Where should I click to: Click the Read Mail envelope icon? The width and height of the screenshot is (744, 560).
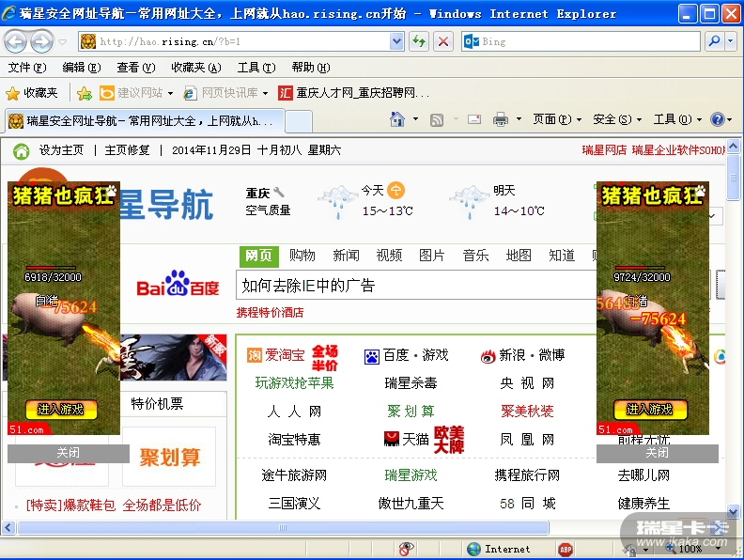click(x=474, y=119)
